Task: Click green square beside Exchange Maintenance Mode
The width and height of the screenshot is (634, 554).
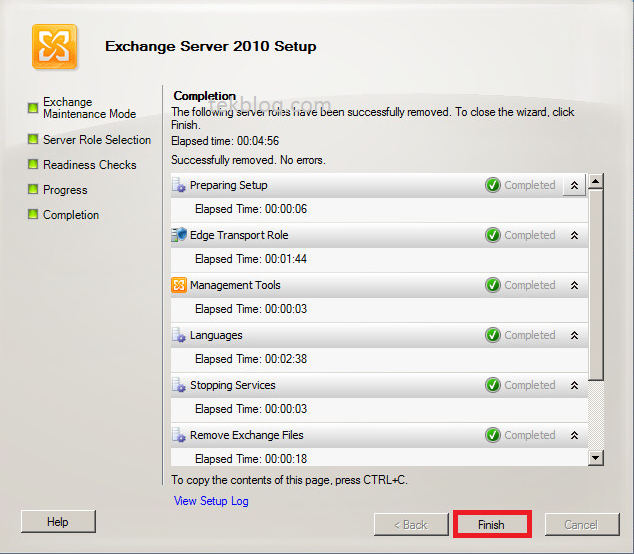Action: [x=33, y=108]
